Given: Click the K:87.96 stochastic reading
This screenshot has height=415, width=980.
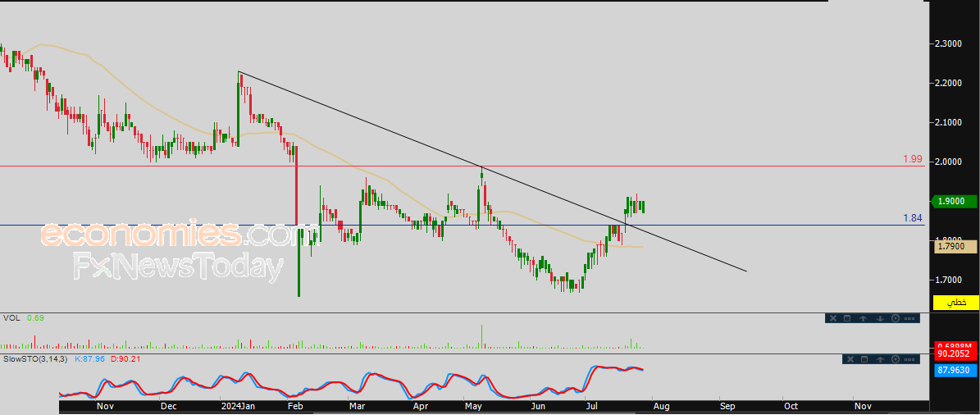Looking at the screenshot, I should coord(92,358).
